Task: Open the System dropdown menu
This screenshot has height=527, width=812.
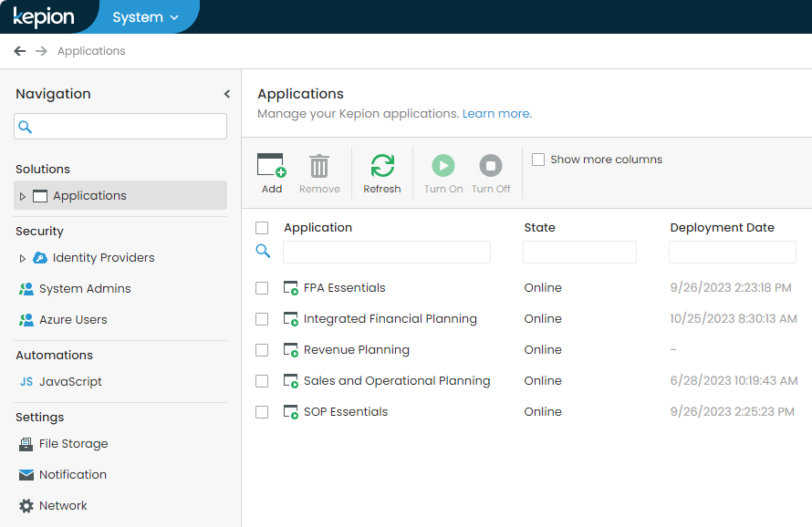Action: coord(145,17)
